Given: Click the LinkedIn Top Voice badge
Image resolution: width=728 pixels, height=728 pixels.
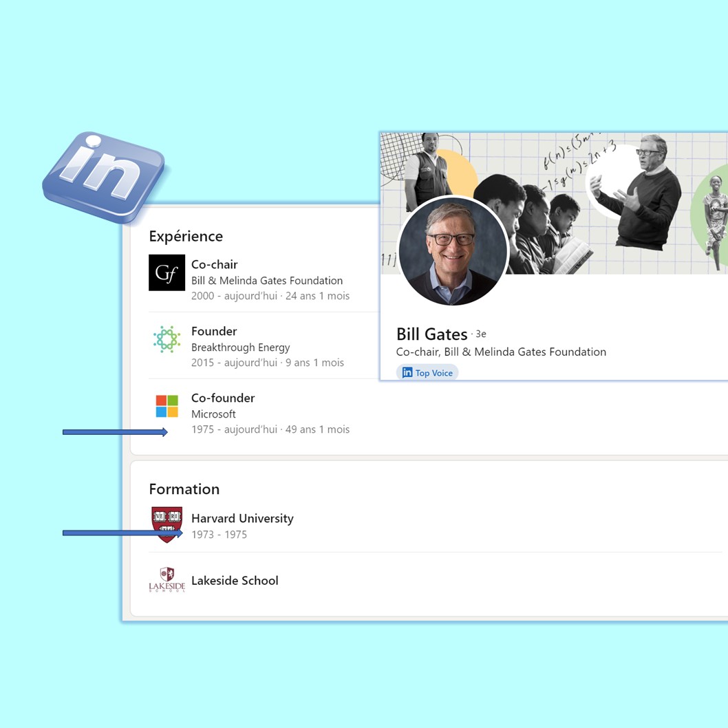Looking at the screenshot, I should click(427, 373).
